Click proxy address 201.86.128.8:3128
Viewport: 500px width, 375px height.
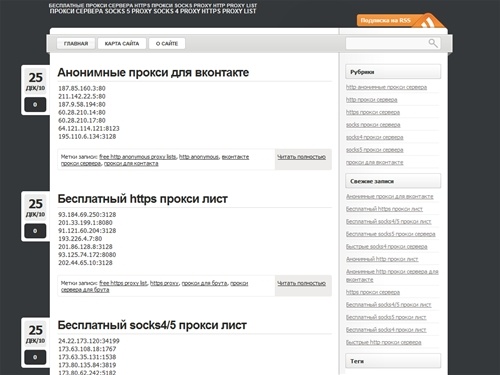click(85, 247)
